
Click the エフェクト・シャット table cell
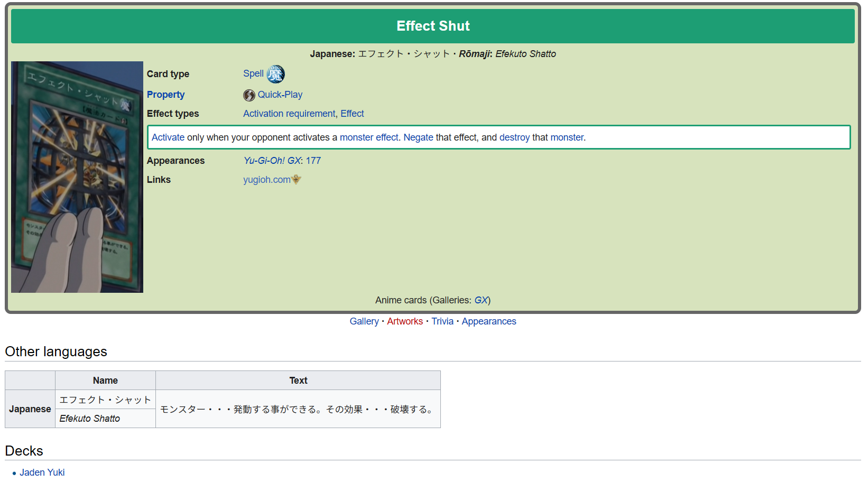(105, 400)
